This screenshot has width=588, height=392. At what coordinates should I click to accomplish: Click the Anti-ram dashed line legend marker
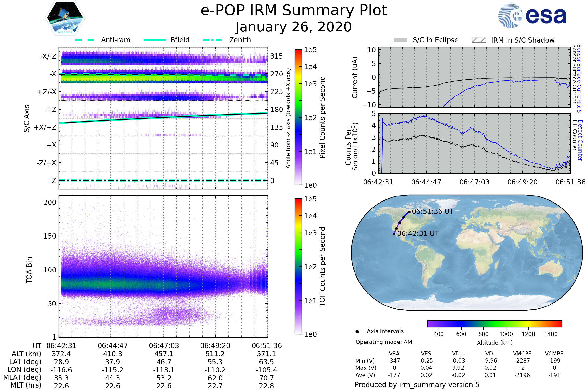[x=85, y=40]
